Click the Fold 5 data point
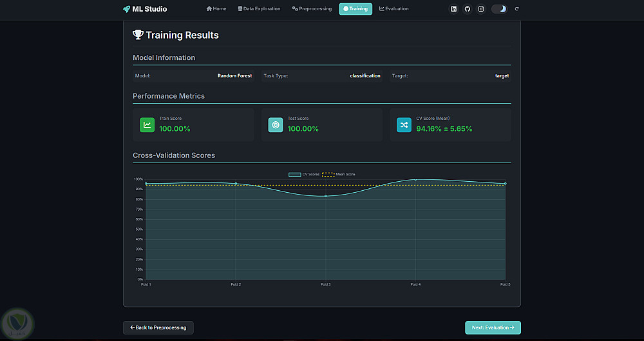 tap(505, 184)
